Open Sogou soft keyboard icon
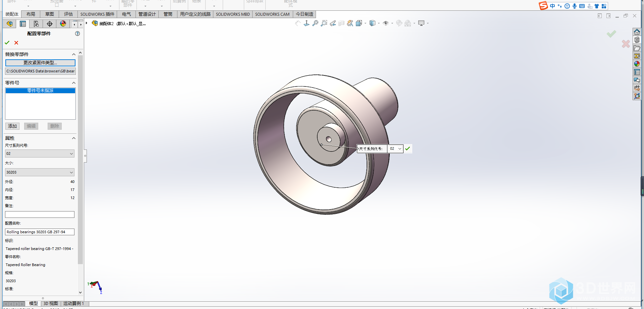644x309 pixels. (582, 6)
